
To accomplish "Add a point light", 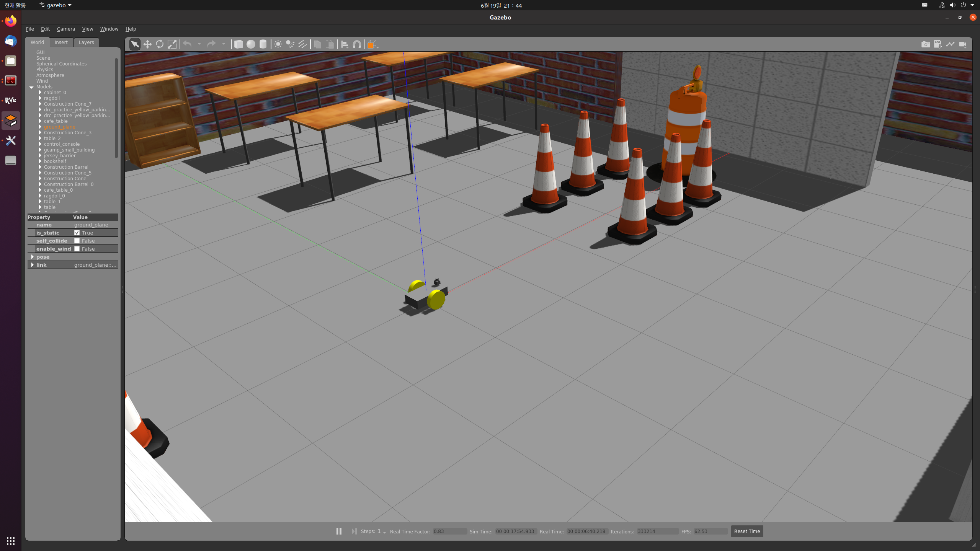I will (278, 44).
